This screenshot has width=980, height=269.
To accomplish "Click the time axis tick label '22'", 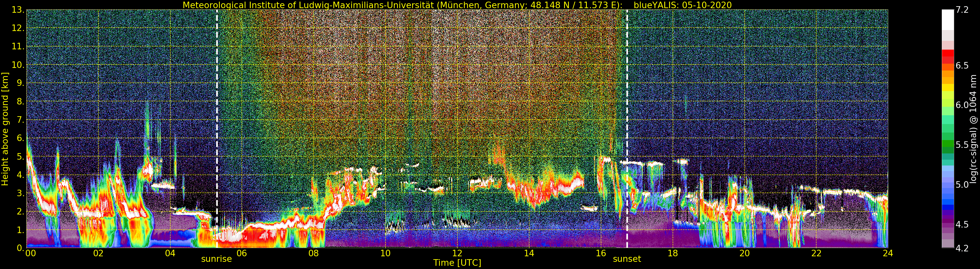I will coord(816,253).
